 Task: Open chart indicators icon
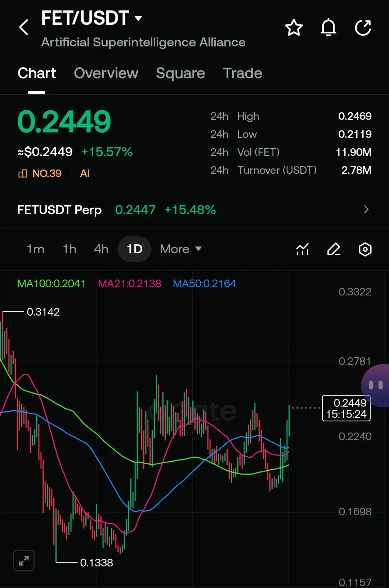coord(303,249)
